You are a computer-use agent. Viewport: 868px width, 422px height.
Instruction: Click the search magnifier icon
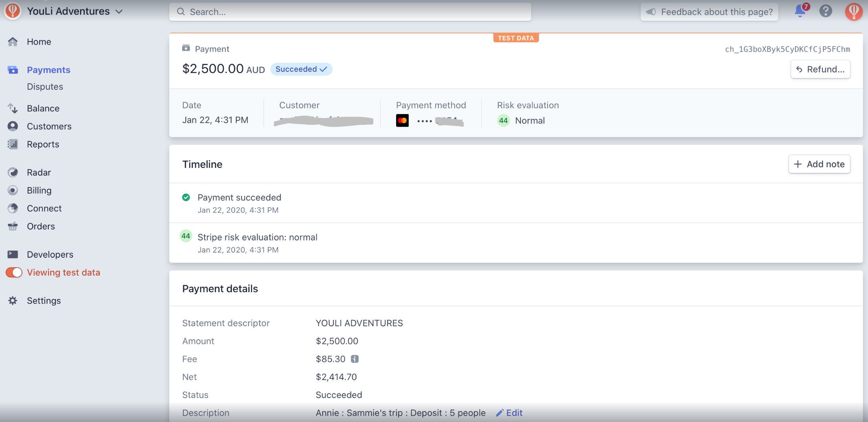click(x=181, y=12)
